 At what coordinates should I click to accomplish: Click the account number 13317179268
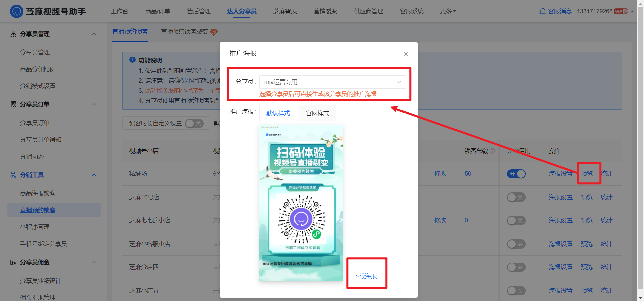595,11
